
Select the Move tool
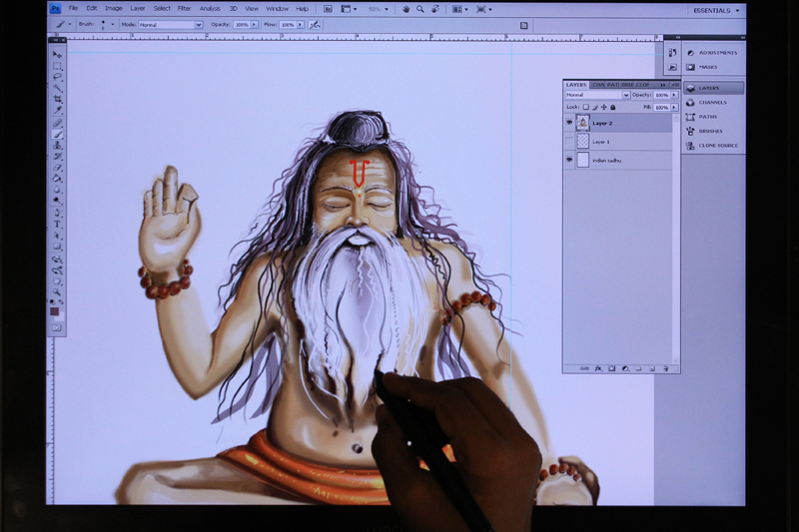(57, 55)
